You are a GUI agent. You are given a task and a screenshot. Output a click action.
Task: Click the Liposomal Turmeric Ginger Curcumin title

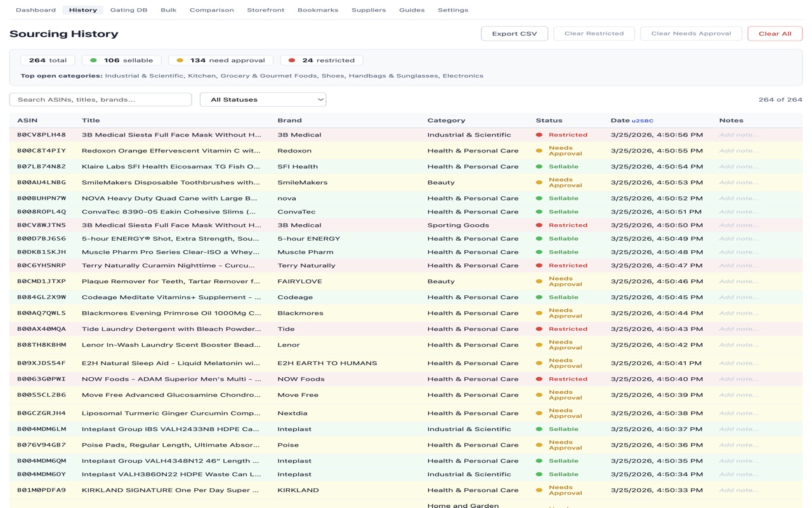click(x=172, y=413)
